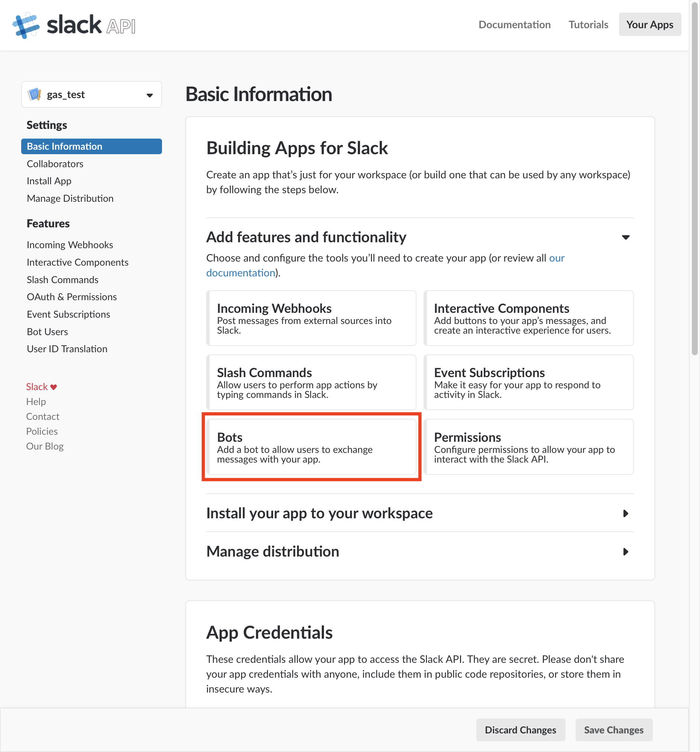Select the Permissions feature card
This screenshot has height=752, width=700.
click(x=529, y=447)
